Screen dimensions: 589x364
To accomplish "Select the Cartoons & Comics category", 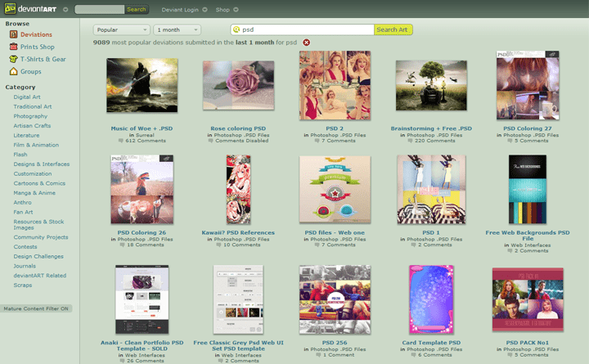I will [x=39, y=183].
